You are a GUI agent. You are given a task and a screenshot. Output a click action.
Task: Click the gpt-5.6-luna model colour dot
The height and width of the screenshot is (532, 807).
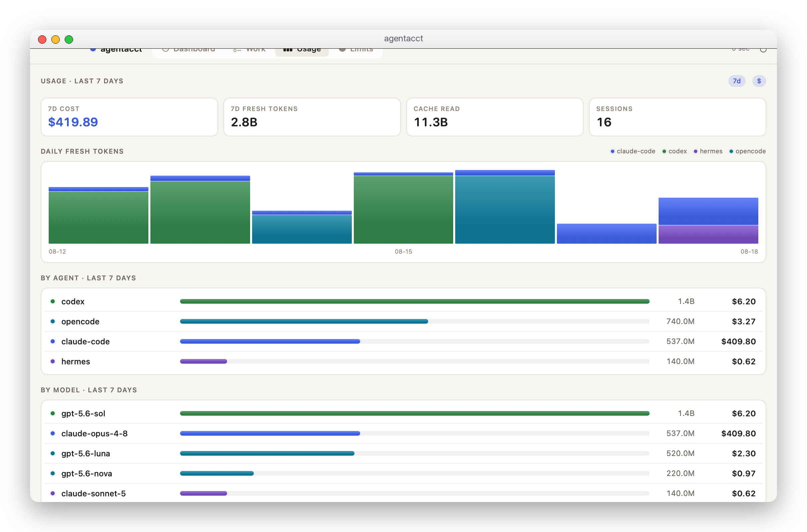(53, 453)
